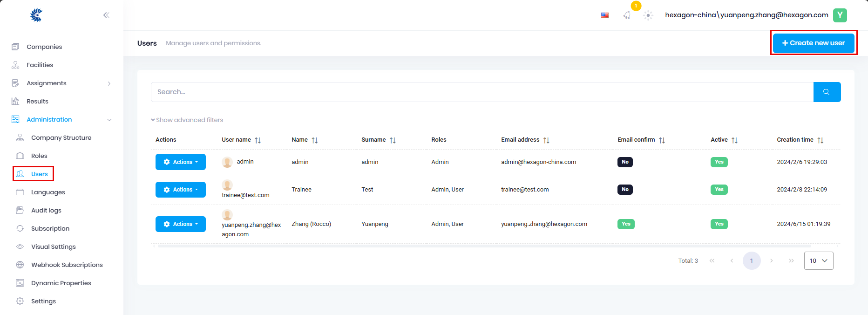Image resolution: width=868 pixels, height=315 pixels.
Task: Open the page size dropdown showing 10
Action: [x=818, y=261]
